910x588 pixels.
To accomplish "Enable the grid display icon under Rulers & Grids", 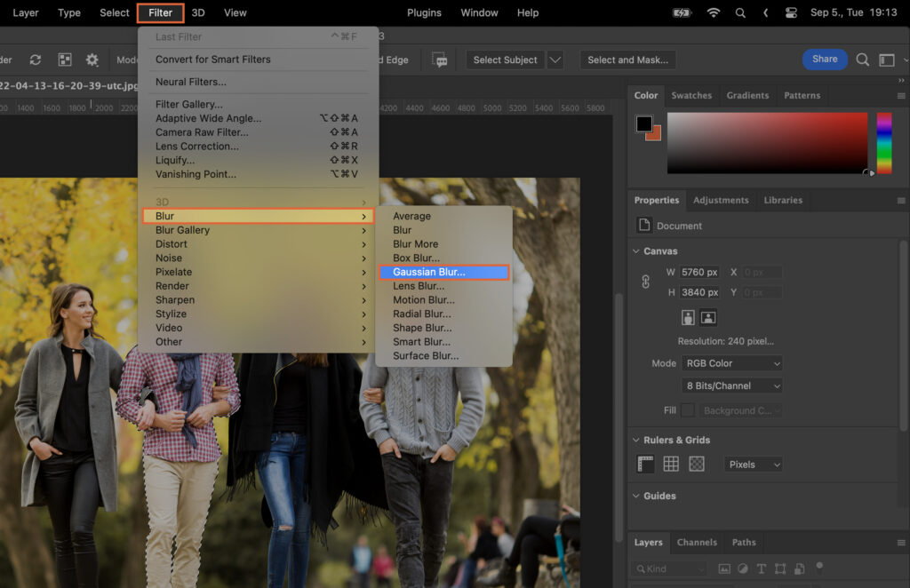I will coord(670,463).
